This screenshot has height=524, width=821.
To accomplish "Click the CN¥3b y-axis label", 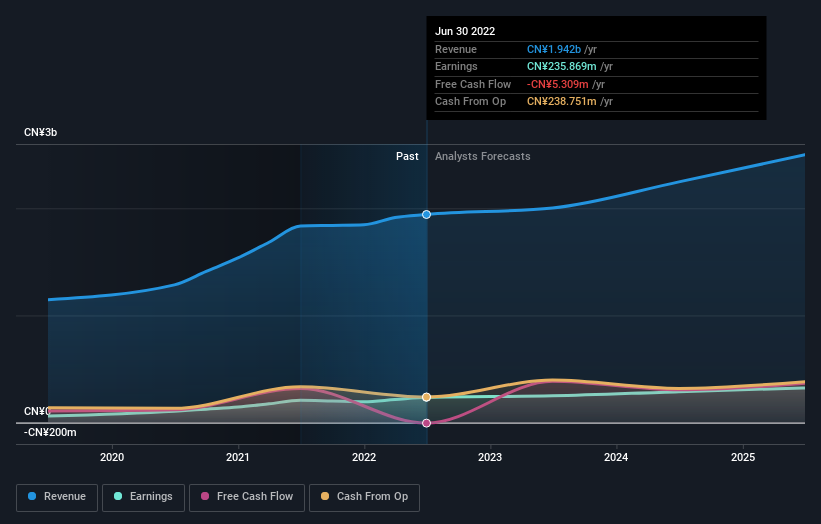I will [x=40, y=132].
